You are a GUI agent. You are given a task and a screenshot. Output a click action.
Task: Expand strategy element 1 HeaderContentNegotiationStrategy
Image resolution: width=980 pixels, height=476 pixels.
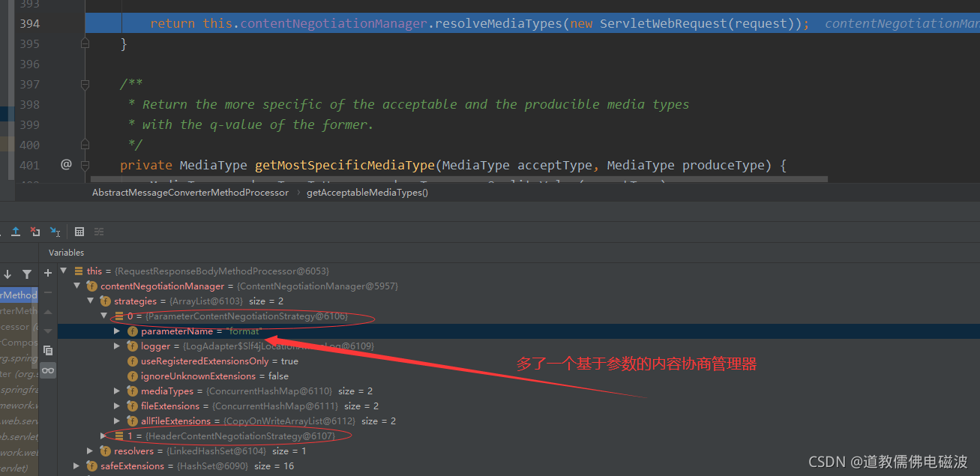tap(104, 436)
